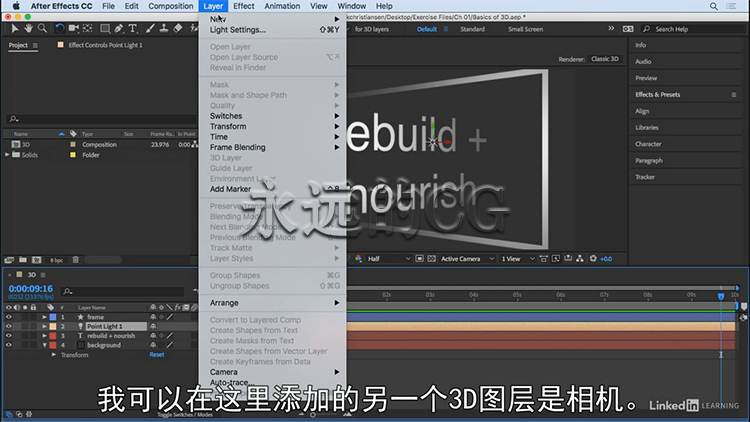This screenshot has height=422, width=750.
Task: Select the Clone Stamp tool
Action: pos(164,29)
